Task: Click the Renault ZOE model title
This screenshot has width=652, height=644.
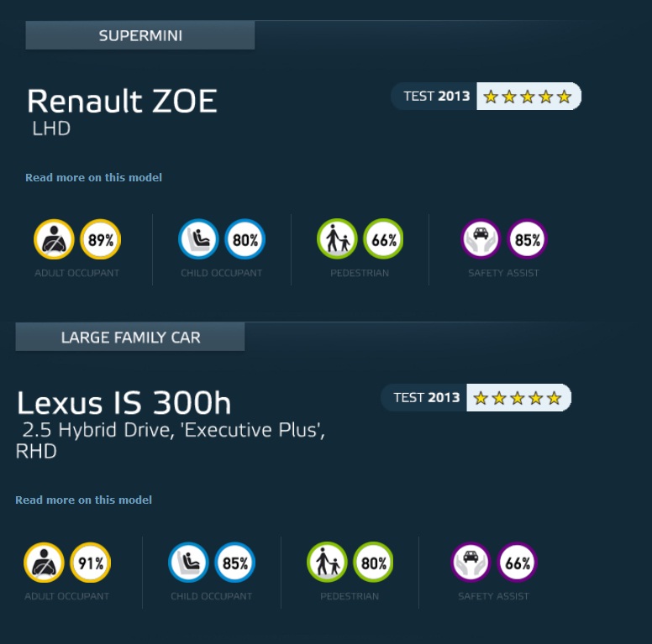Action: pos(123,102)
